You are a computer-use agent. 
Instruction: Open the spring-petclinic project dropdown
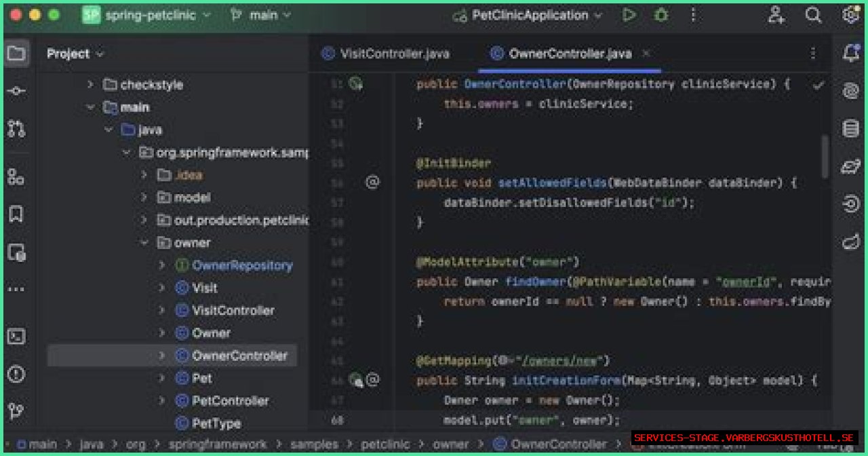146,15
